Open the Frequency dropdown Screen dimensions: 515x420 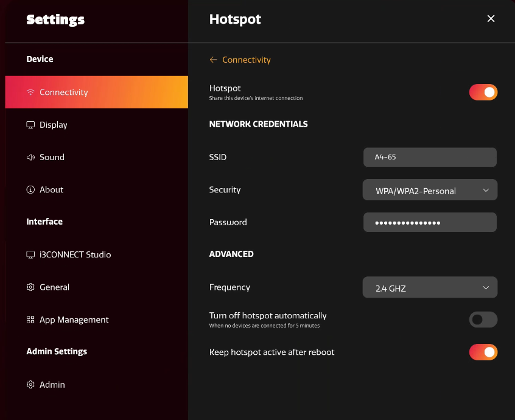430,287
